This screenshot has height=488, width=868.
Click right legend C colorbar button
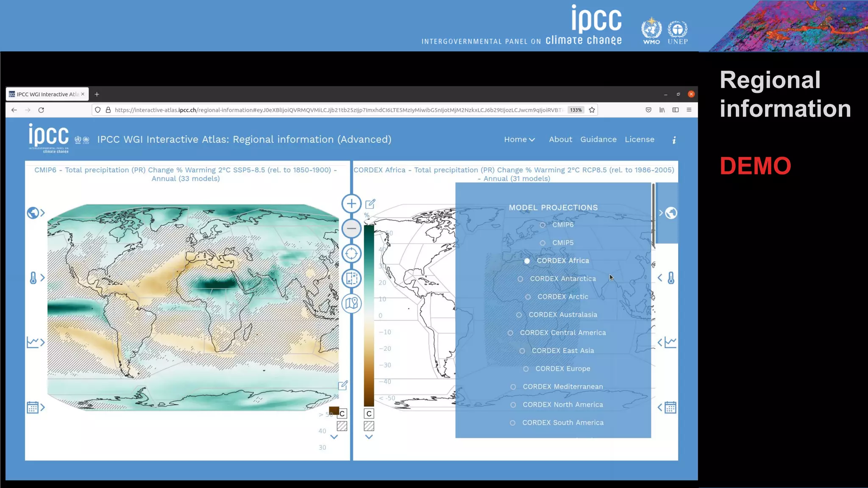click(x=369, y=414)
